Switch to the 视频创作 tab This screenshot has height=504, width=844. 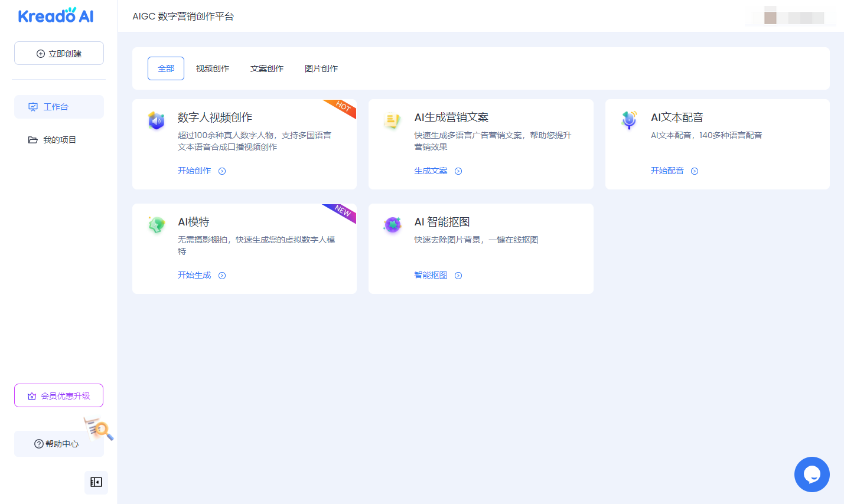click(213, 68)
